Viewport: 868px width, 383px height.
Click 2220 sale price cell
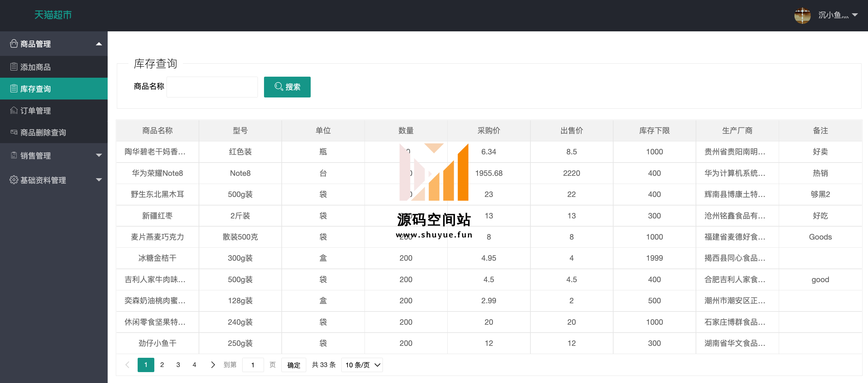[x=572, y=173]
